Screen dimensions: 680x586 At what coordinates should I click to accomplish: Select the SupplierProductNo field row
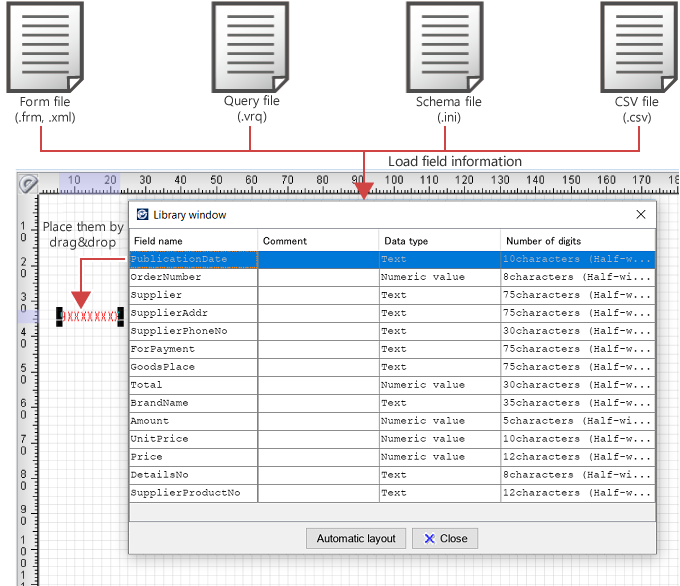coord(185,493)
